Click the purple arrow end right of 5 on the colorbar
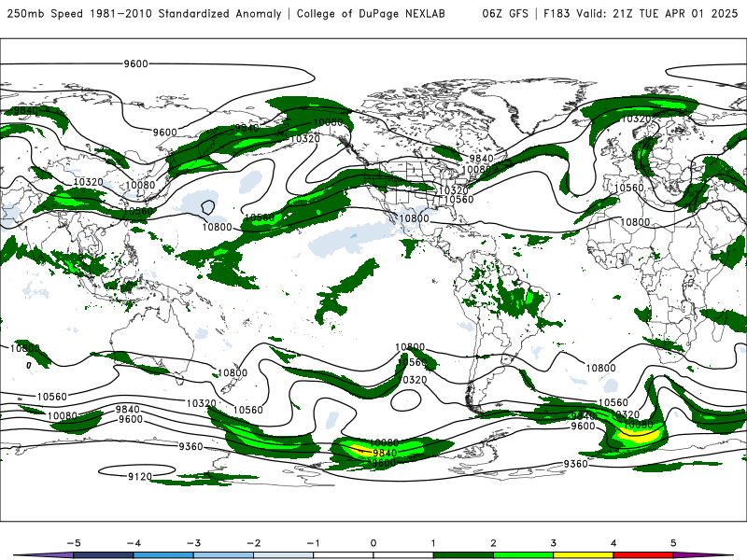This screenshot has height=560, width=747. [x=700, y=555]
